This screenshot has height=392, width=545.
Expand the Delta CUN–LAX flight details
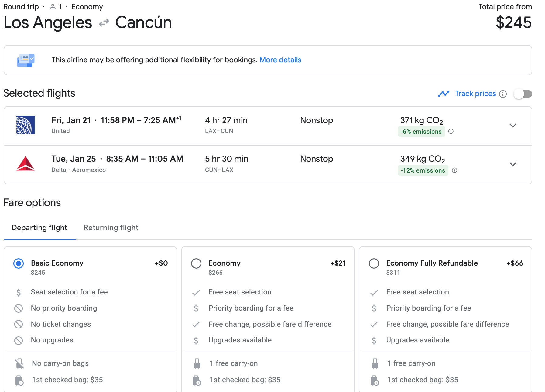513,164
